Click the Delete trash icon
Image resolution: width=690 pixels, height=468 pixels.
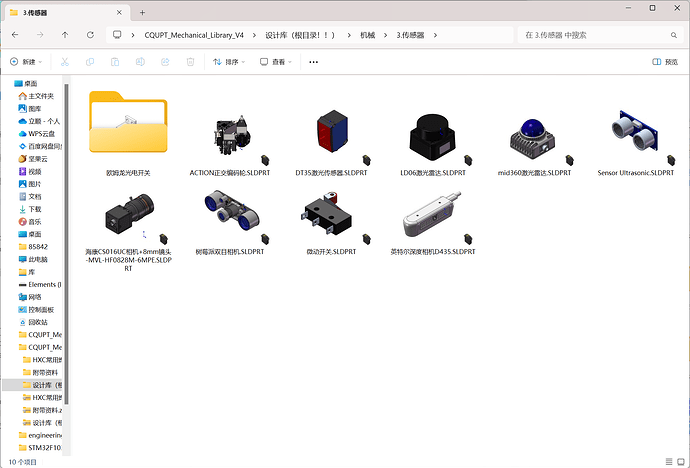[x=190, y=62]
